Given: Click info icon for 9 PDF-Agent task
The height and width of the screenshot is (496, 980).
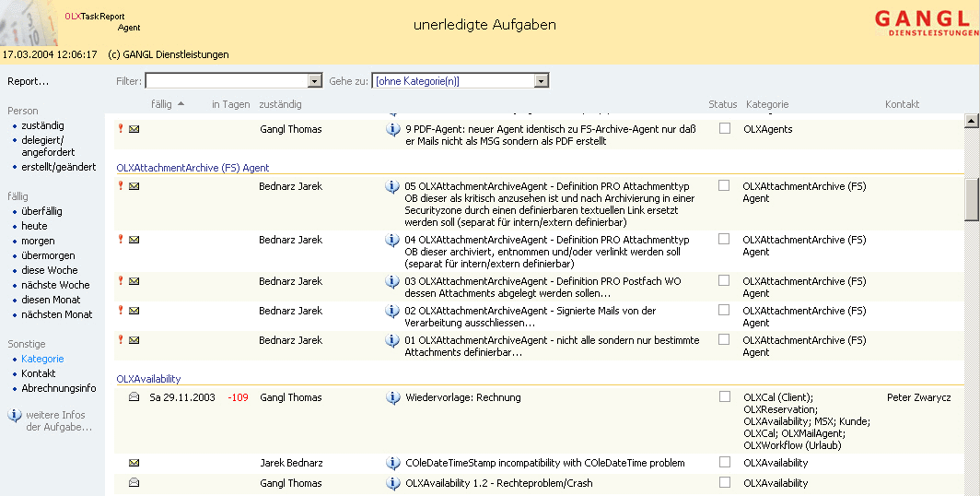Looking at the screenshot, I should (392, 129).
